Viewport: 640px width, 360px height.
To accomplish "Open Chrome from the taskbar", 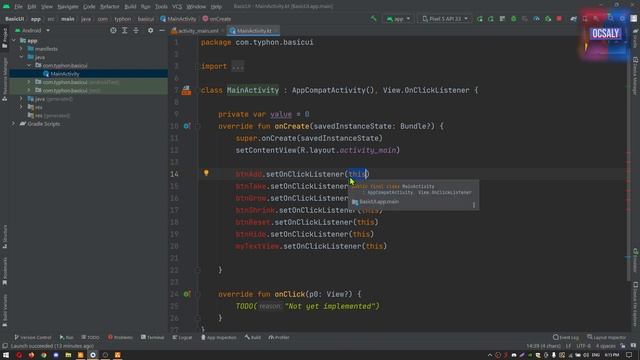I will [x=44, y=355].
